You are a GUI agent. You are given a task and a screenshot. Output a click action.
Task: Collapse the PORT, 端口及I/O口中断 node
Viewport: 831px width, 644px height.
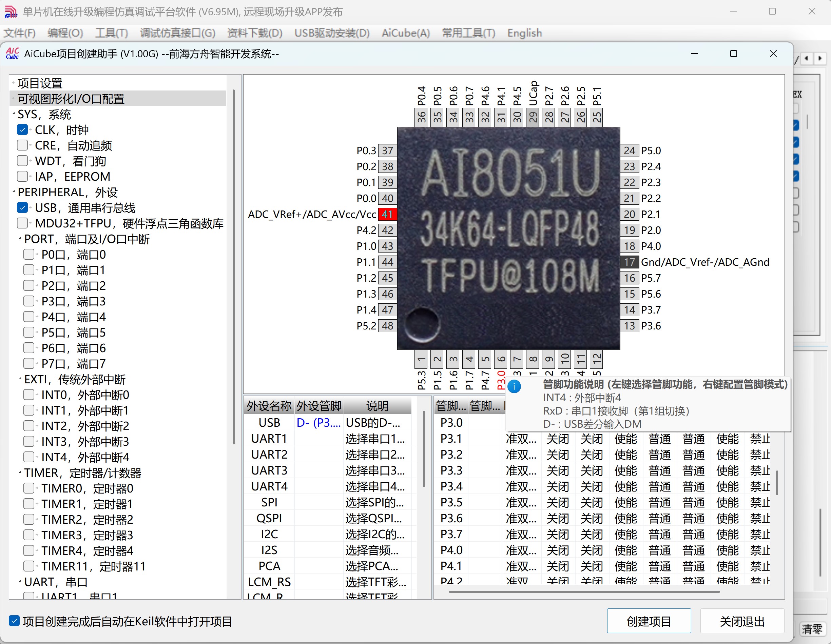coord(20,239)
